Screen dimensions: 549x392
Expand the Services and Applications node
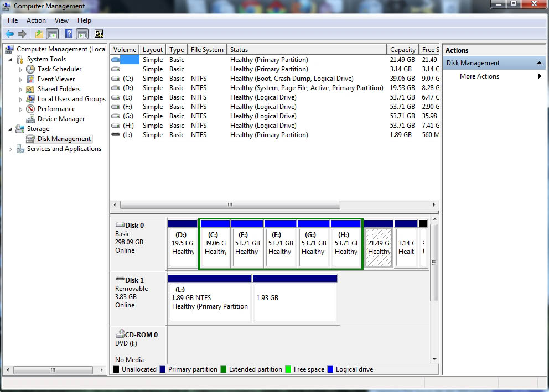(x=10, y=149)
